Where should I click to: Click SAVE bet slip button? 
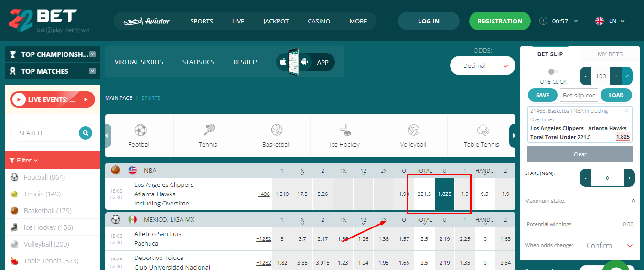(543, 95)
